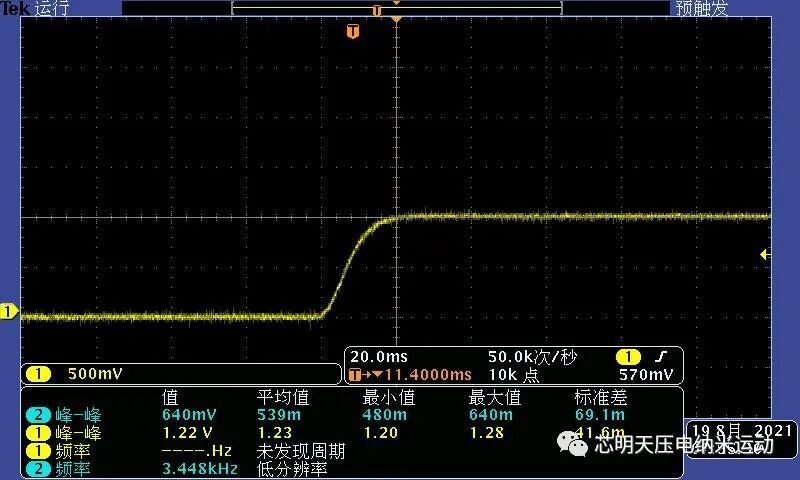Click the channel 1 badge in the 峰-峰 row

(38, 433)
